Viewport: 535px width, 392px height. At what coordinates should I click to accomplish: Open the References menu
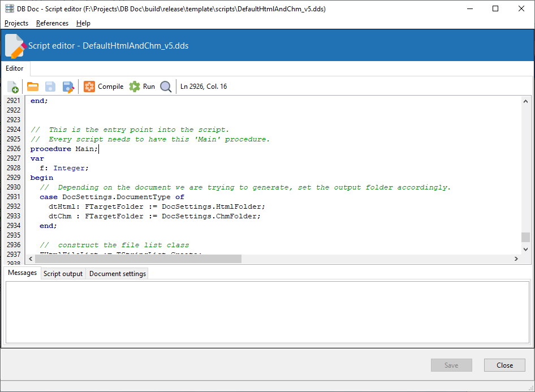click(x=52, y=23)
